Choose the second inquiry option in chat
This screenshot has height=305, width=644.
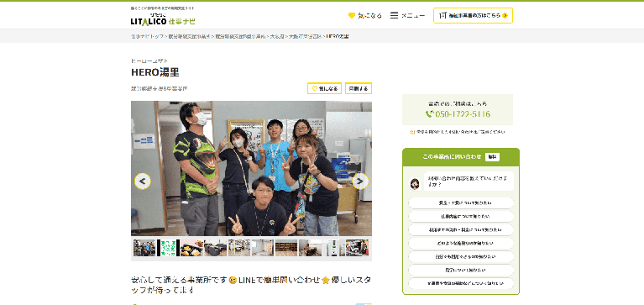[x=461, y=216]
